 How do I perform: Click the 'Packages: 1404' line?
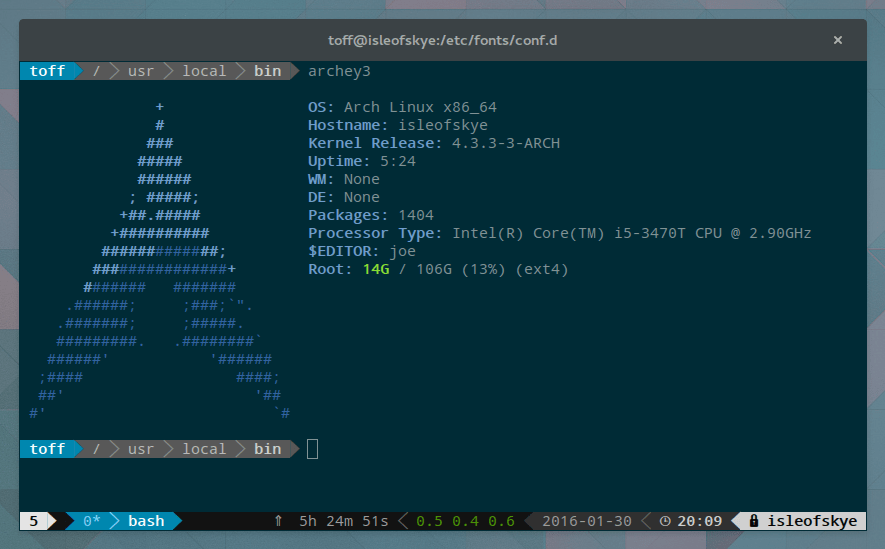[x=371, y=216]
